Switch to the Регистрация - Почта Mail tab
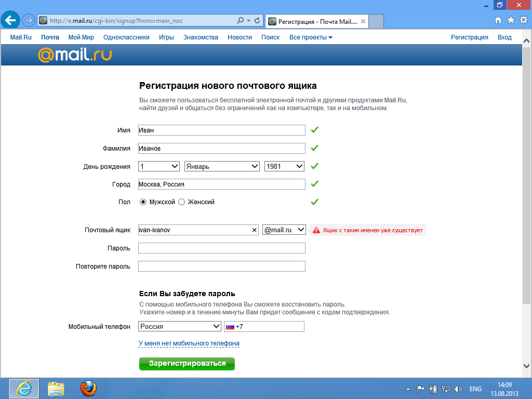The width and height of the screenshot is (532, 399). (316, 21)
